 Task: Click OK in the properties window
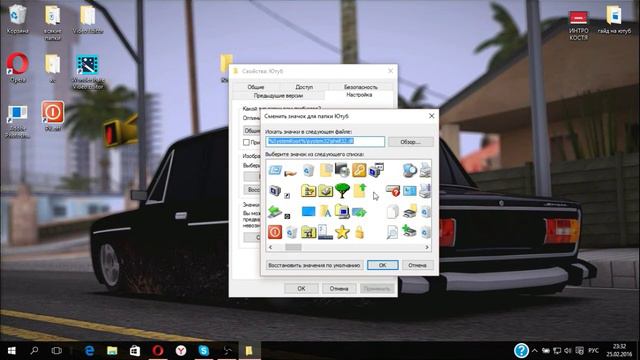(x=301, y=288)
